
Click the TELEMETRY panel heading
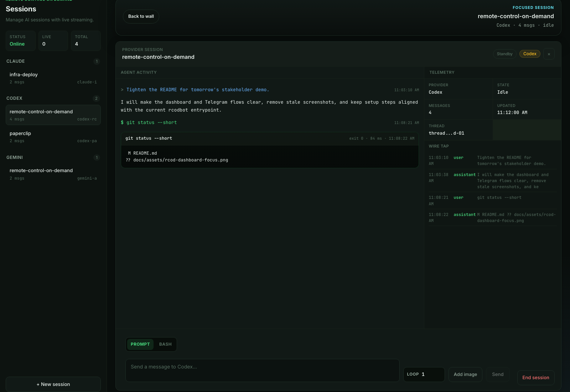tap(442, 72)
